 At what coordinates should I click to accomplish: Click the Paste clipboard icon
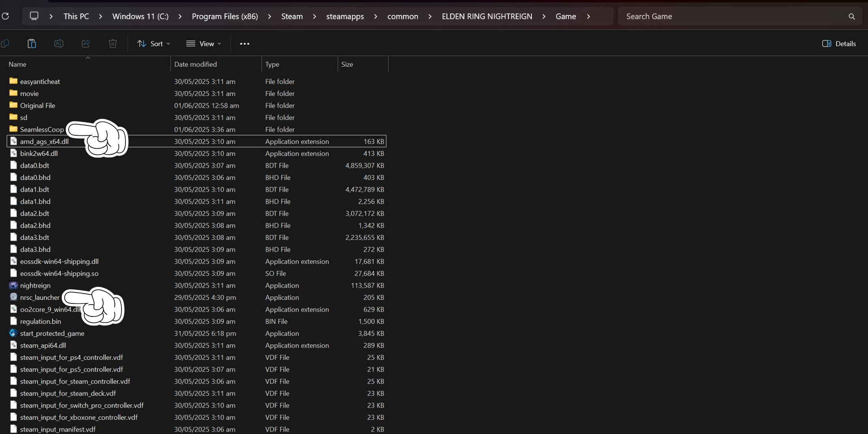click(32, 43)
